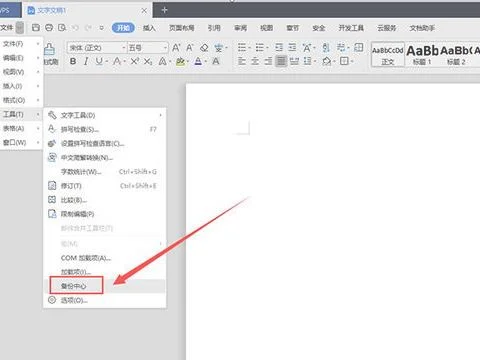Click the text highlight color icon
The image size is (480, 360).
[x=180, y=61]
